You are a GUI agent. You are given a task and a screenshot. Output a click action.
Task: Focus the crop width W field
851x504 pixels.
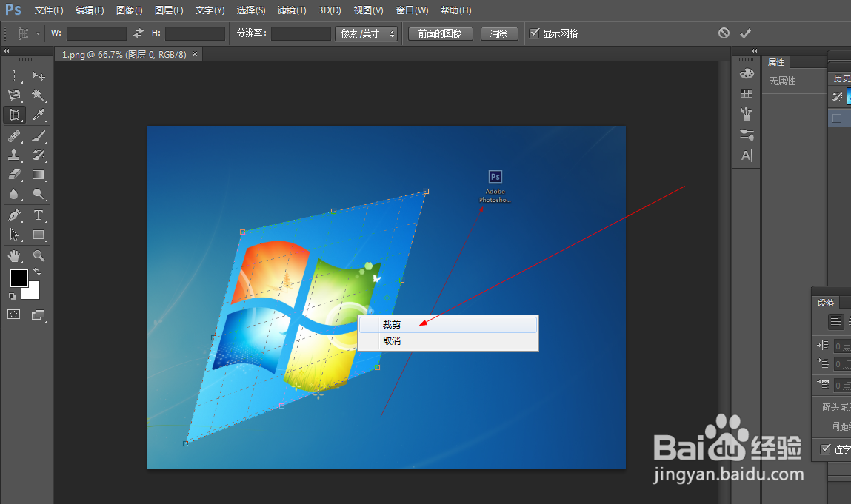96,33
